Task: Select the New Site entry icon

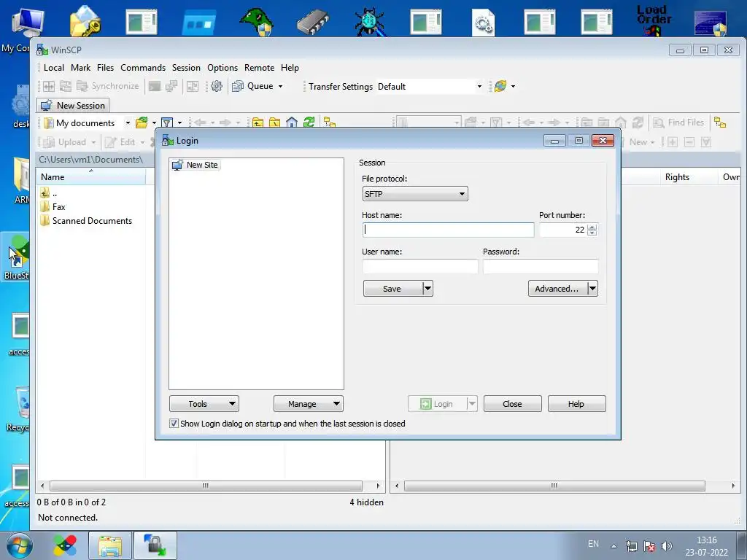Action: [177, 166]
